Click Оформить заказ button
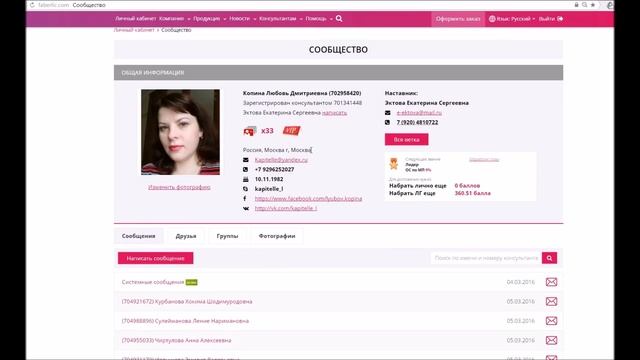 [458, 19]
